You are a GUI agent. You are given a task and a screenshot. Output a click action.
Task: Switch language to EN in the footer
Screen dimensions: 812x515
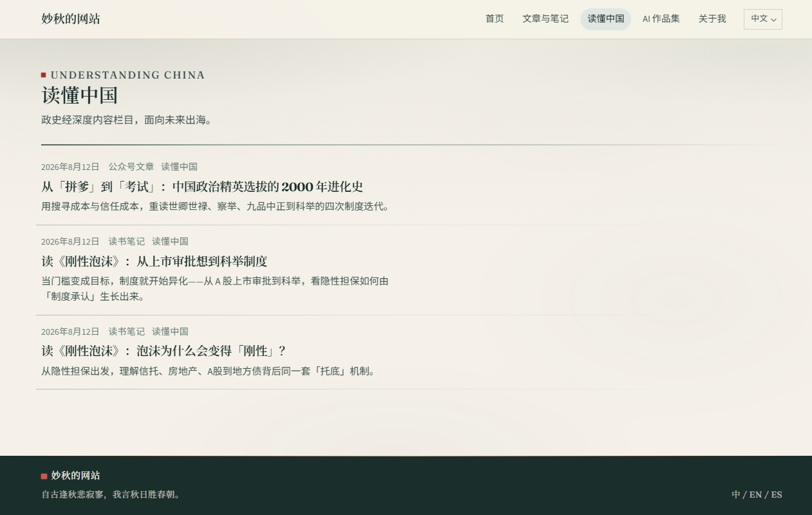[755, 494]
